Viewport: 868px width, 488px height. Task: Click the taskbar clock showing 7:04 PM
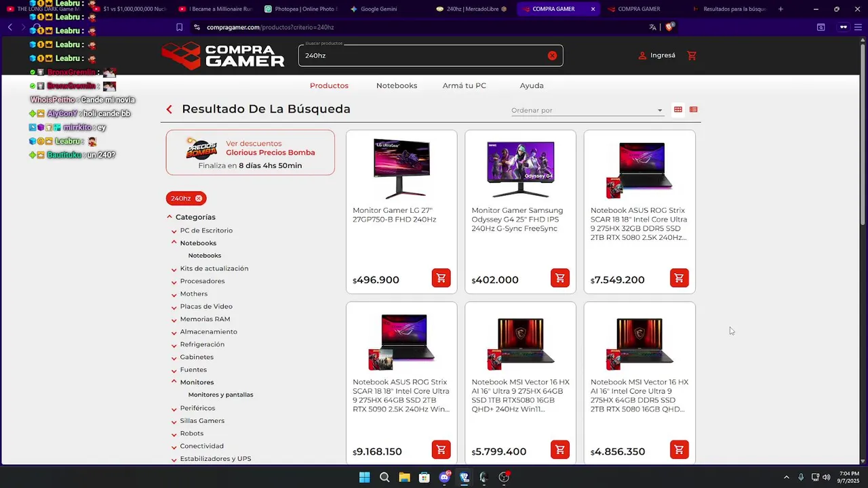point(849,477)
